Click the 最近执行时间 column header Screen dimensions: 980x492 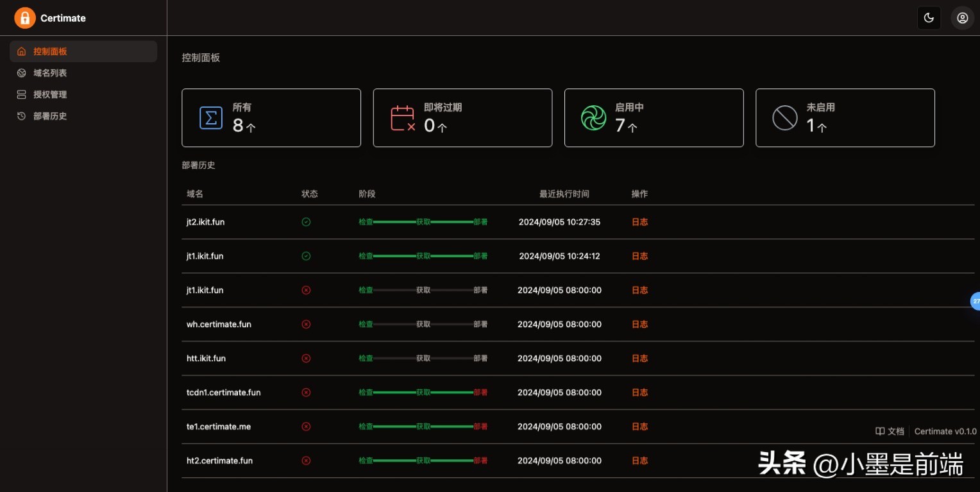[x=564, y=193]
